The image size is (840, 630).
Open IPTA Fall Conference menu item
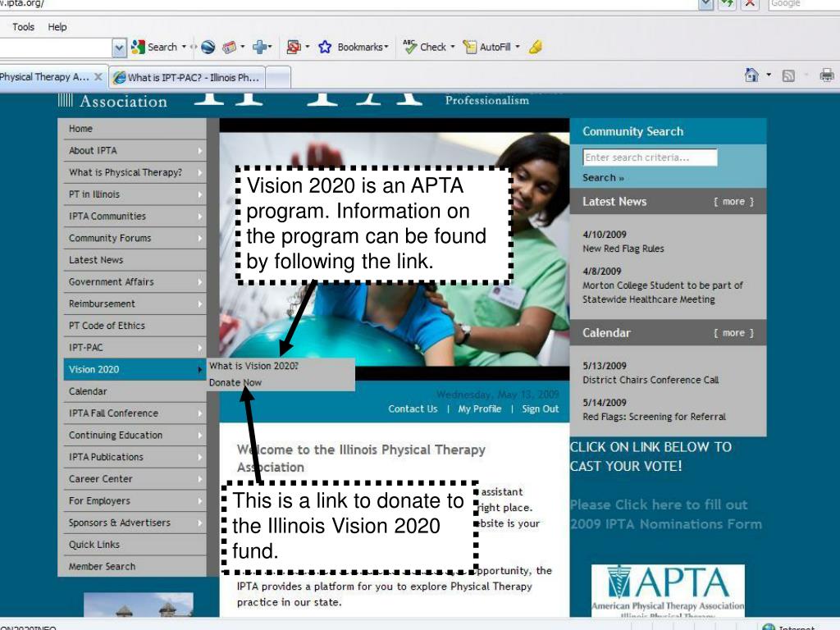point(135,413)
